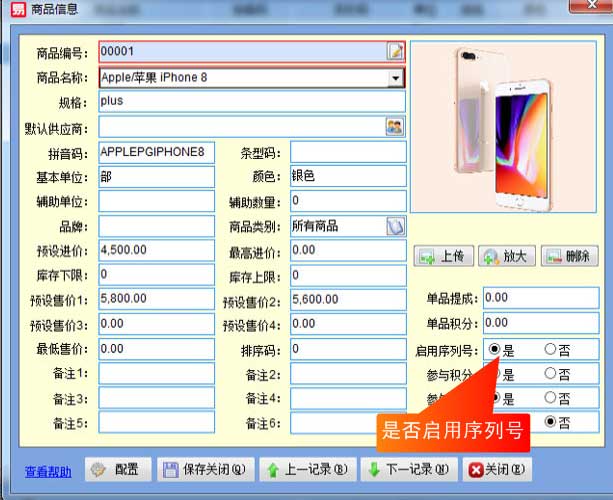Open the 查看帮助 help link
This screenshot has height=500, width=613.
pos(48,471)
